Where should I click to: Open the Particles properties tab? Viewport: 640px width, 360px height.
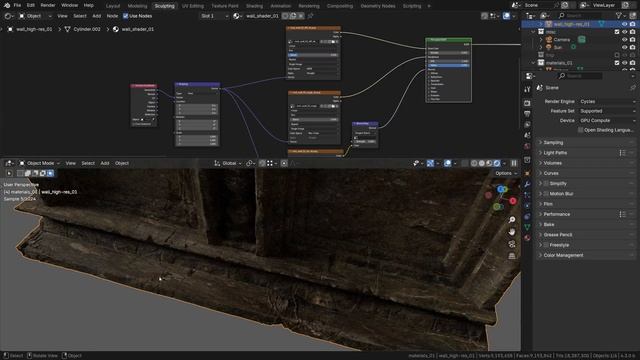[x=527, y=195]
